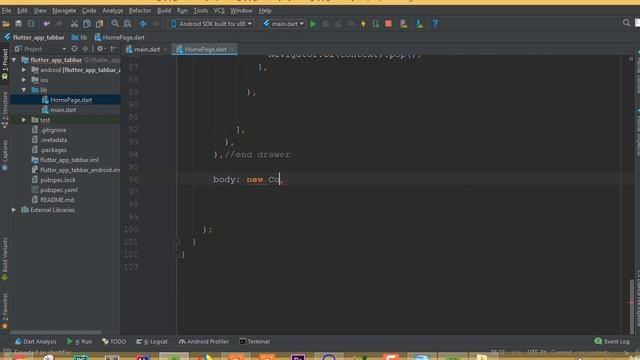This screenshot has height=360, width=640.
Task: Collapse the lib folder in tree
Action: tap(24, 90)
